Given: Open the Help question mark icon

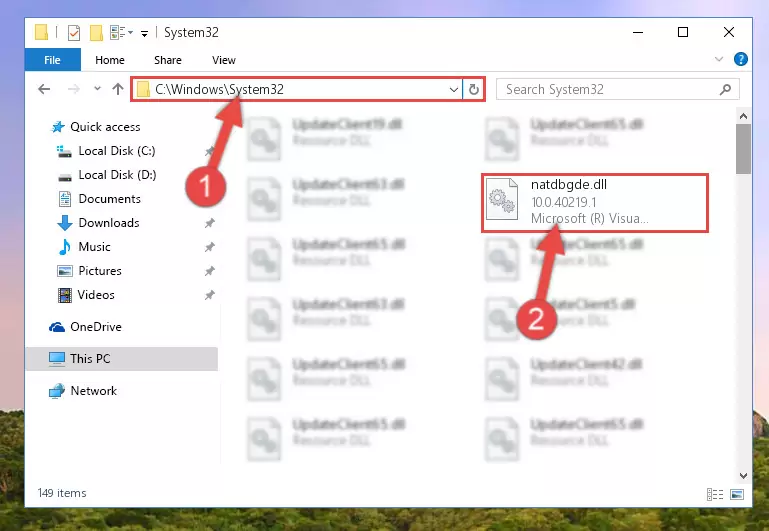Looking at the screenshot, I should (741, 59).
